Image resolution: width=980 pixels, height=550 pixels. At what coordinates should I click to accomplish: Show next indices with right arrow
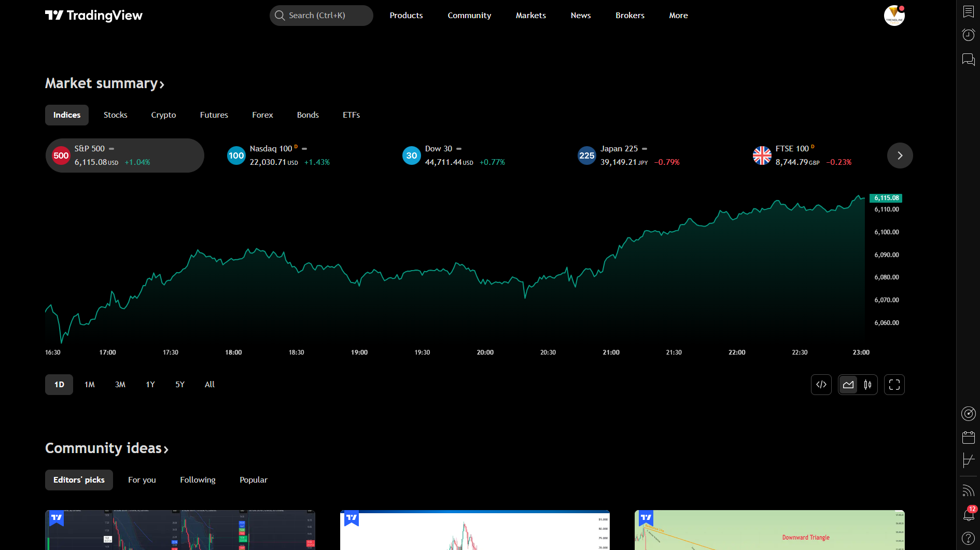[x=900, y=156]
